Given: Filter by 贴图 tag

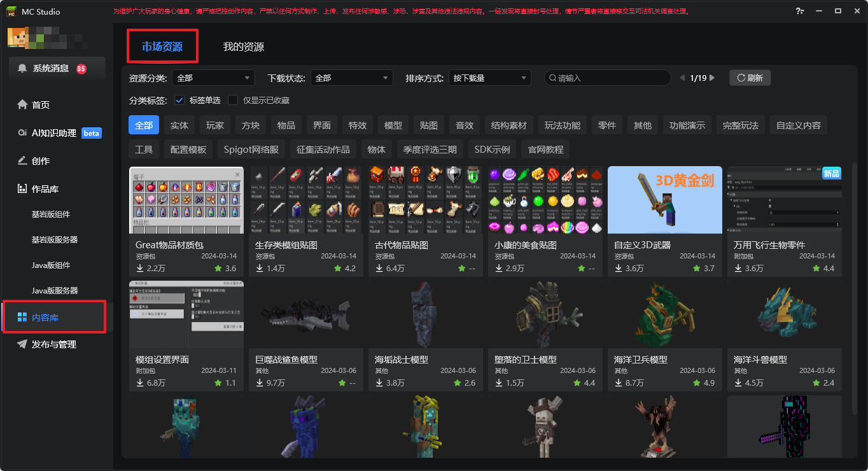Looking at the screenshot, I should pos(429,125).
